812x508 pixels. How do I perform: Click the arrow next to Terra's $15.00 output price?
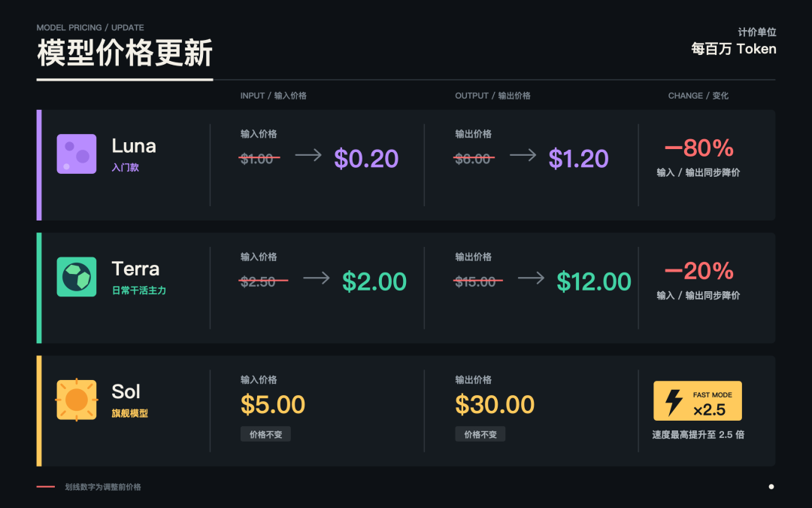[531, 278]
